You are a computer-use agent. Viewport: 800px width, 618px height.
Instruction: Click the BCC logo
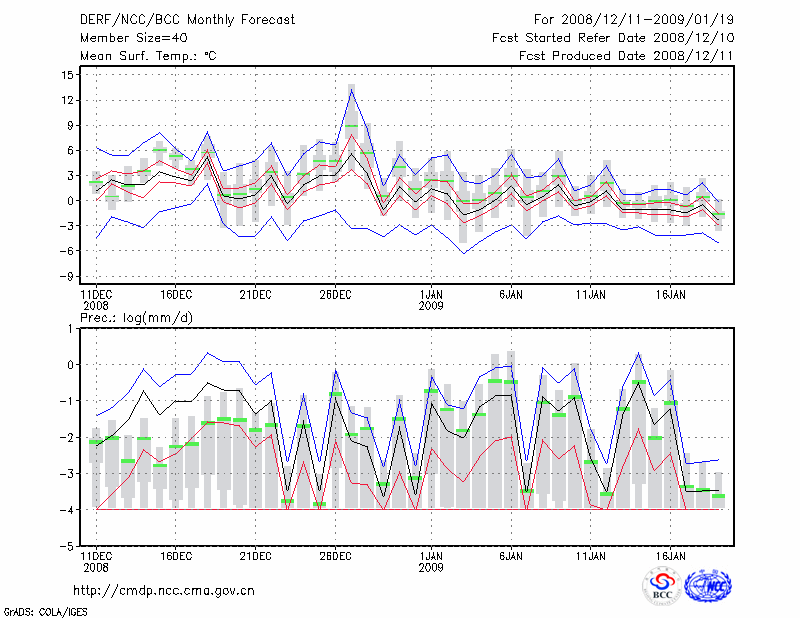661,586
